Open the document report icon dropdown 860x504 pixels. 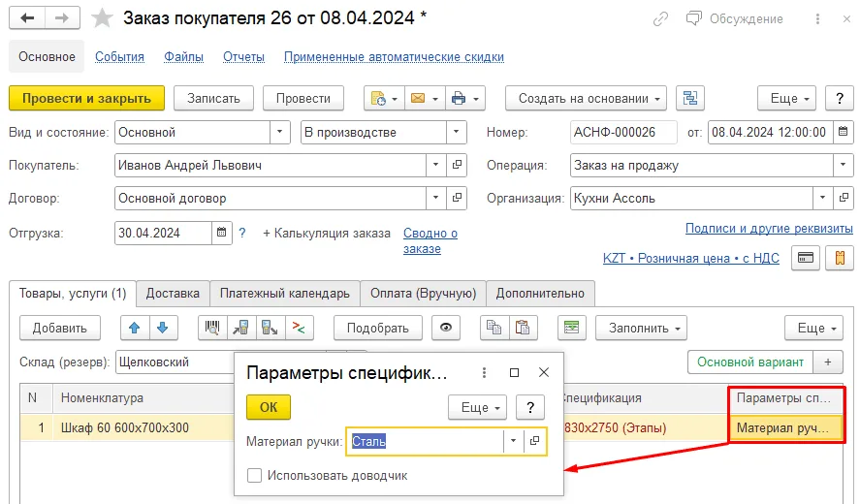tap(384, 99)
